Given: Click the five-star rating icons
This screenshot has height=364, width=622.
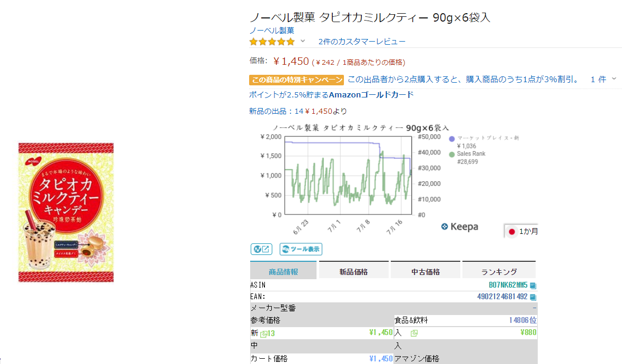Looking at the screenshot, I should click(x=272, y=42).
